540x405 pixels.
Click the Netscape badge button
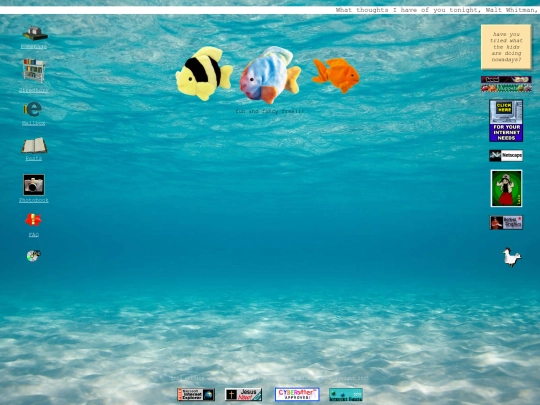[x=506, y=156]
